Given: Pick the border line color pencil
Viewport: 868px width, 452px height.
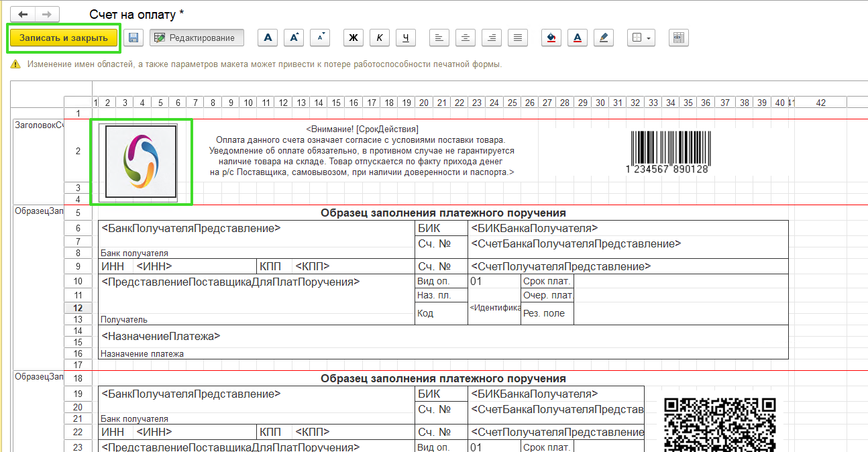Looking at the screenshot, I should point(604,38).
